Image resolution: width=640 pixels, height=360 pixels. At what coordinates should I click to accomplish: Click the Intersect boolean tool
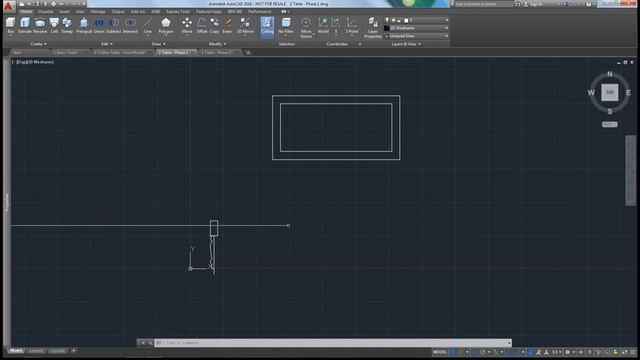(130, 25)
